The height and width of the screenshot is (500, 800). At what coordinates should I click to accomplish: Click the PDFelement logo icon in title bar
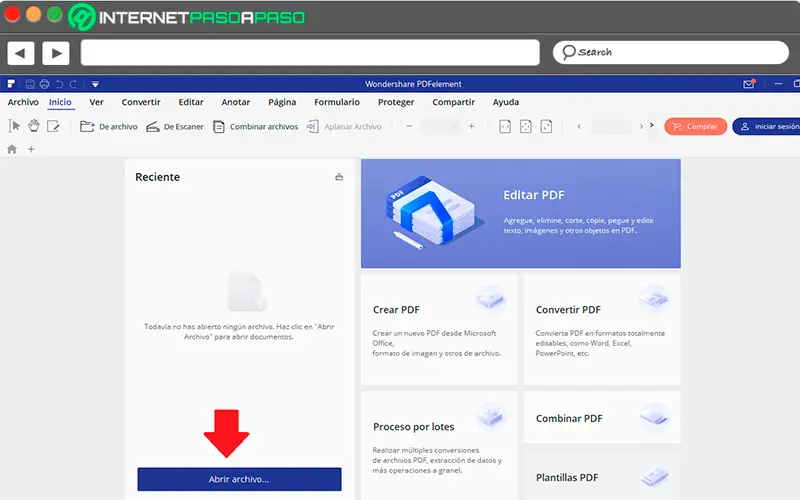pos(11,84)
